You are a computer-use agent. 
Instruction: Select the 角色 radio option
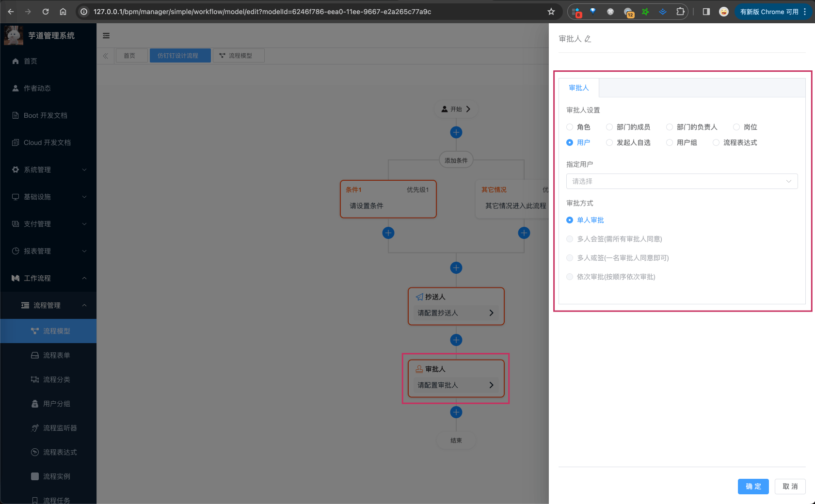[570, 127]
